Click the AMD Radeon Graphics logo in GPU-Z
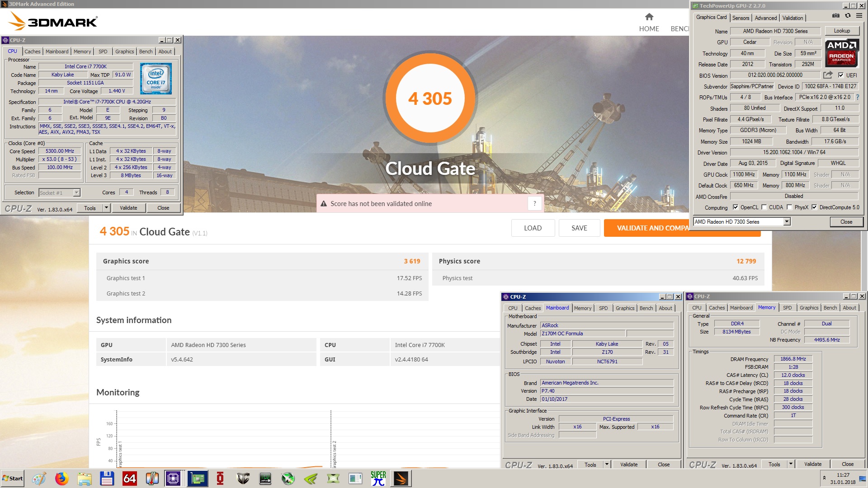868x488 pixels. coord(841,53)
